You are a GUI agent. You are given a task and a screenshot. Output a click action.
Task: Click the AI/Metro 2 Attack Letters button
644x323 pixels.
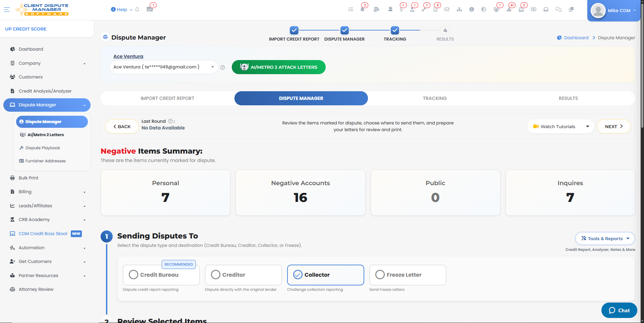click(x=278, y=67)
